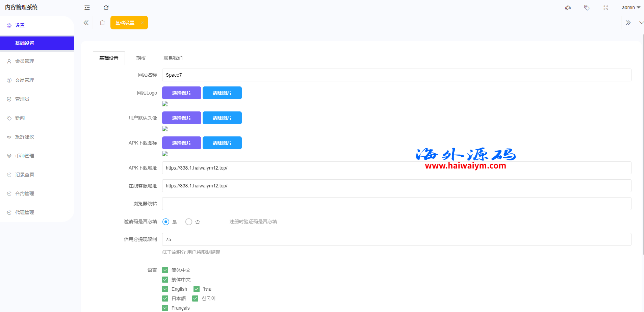Screen dimensions: 644x312
Task: Click the refresh page icon
Action: coord(106,8)
